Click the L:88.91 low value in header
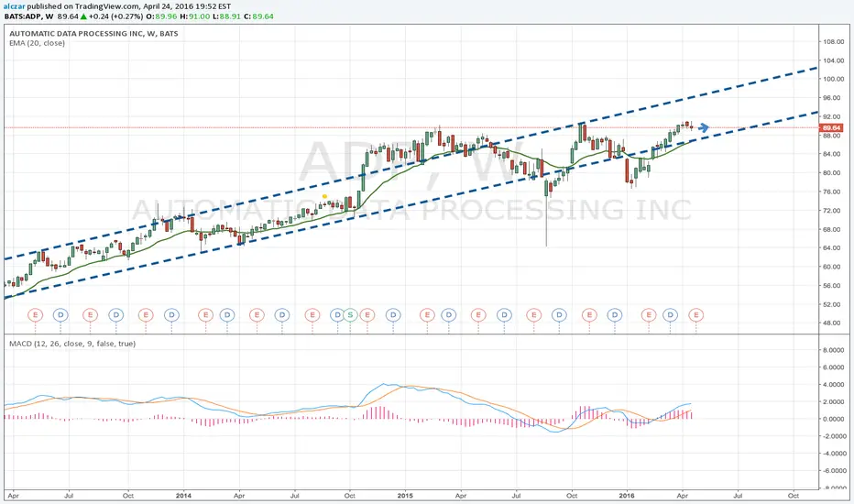Viewport: 854px width, 504px height. tap(226, 16)
